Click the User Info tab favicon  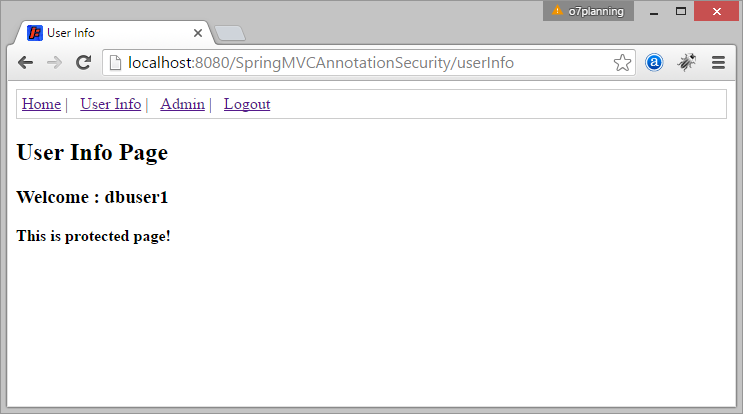click(x=35, y=33)
